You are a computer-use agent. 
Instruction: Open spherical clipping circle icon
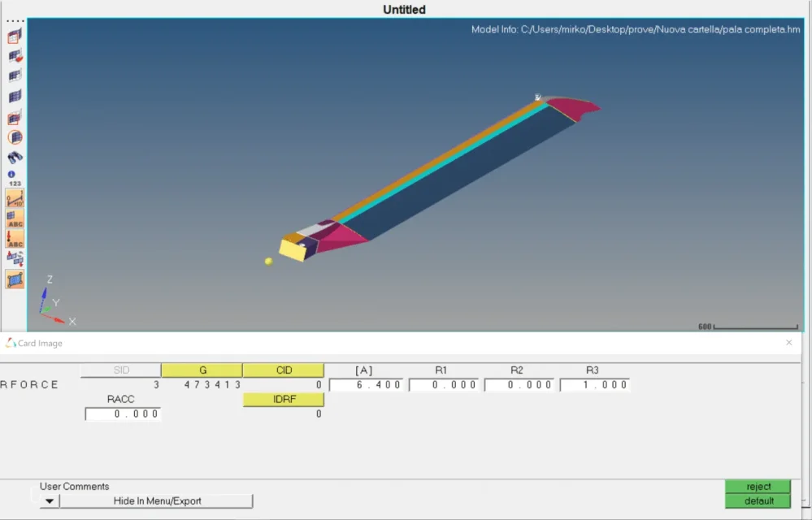pos(15,137)
